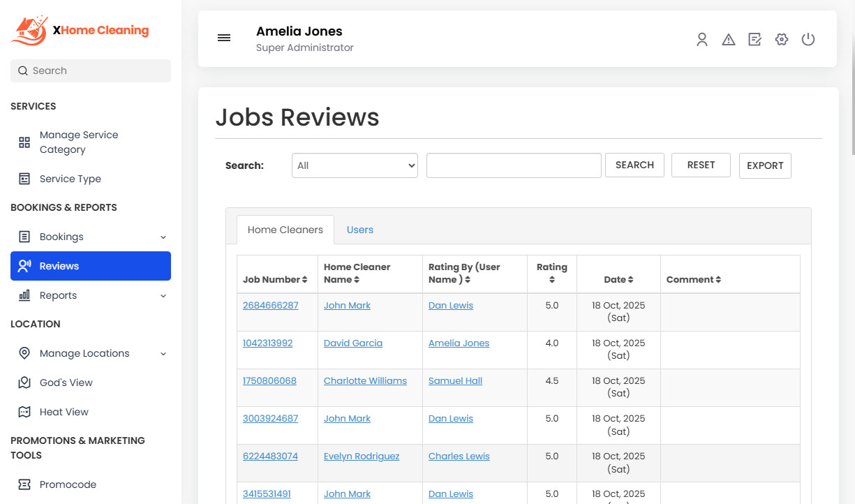This screenshot has height=504, width=855.
Task: Select Manage Service Category menu item
Action: click(x=78, y=142)
